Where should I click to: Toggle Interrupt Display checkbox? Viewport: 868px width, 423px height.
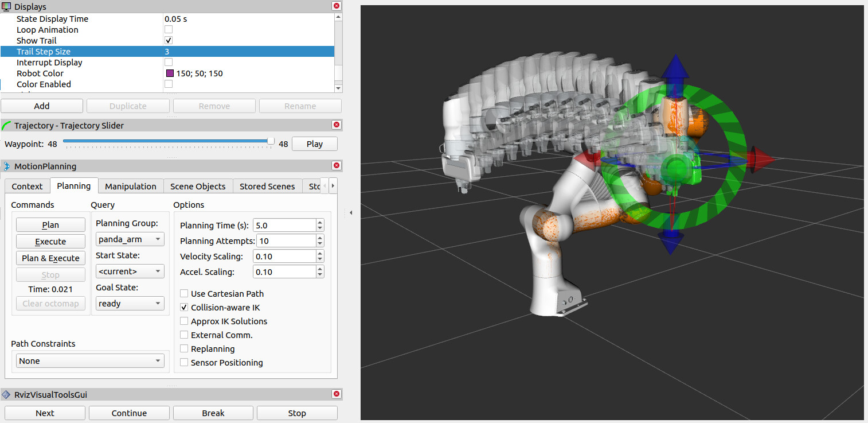[x=169, y=63]
